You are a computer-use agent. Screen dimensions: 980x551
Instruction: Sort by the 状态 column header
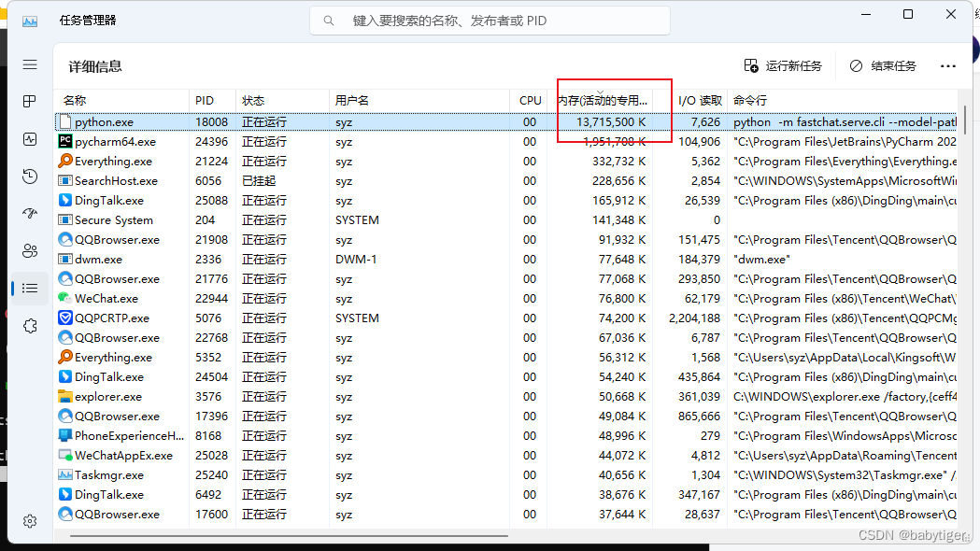click(x=282, y=101)
